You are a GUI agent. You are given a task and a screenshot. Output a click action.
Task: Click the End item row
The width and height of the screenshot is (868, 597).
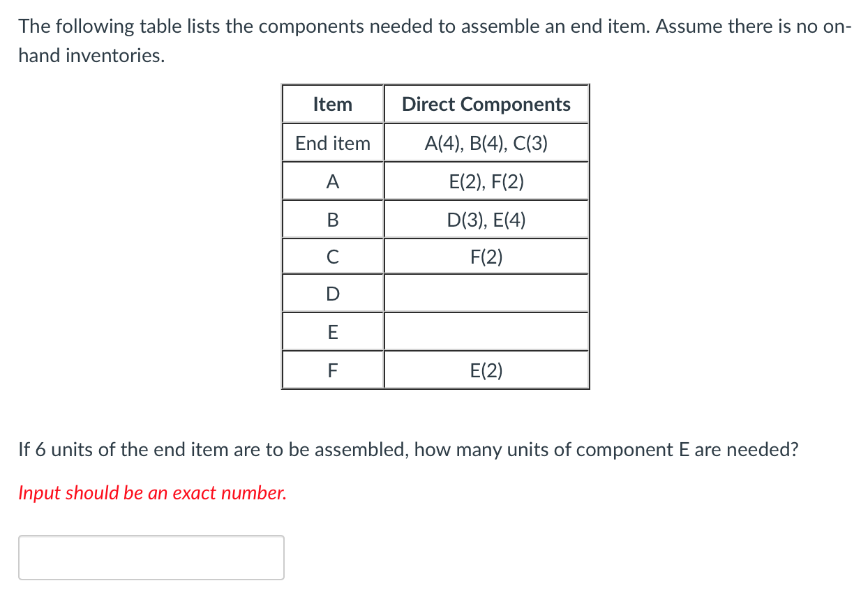tap(332, 143)
